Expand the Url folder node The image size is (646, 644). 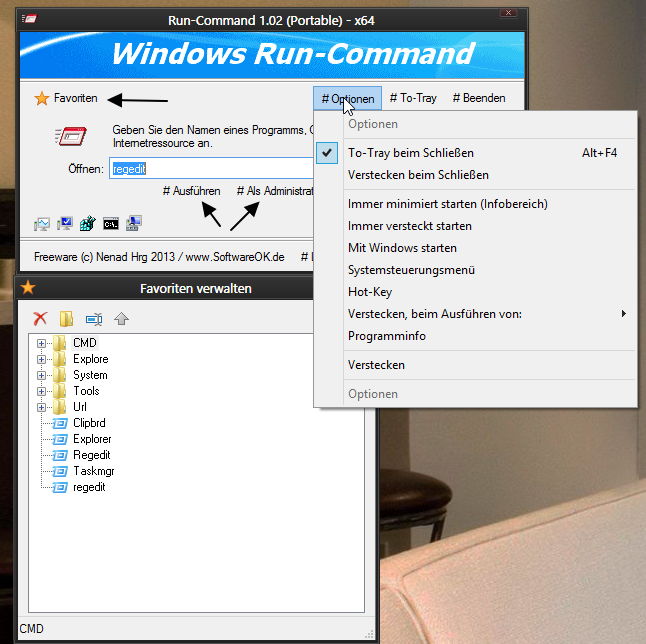pos(41,407)
